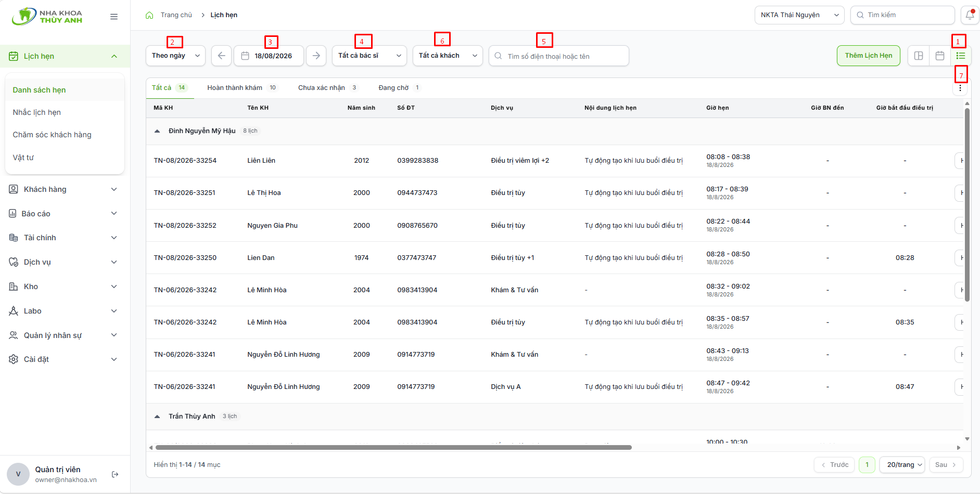This screenshot has height=494, width=980.
Task: Click the Sau pagination button
Action: [x=946, y=465]
